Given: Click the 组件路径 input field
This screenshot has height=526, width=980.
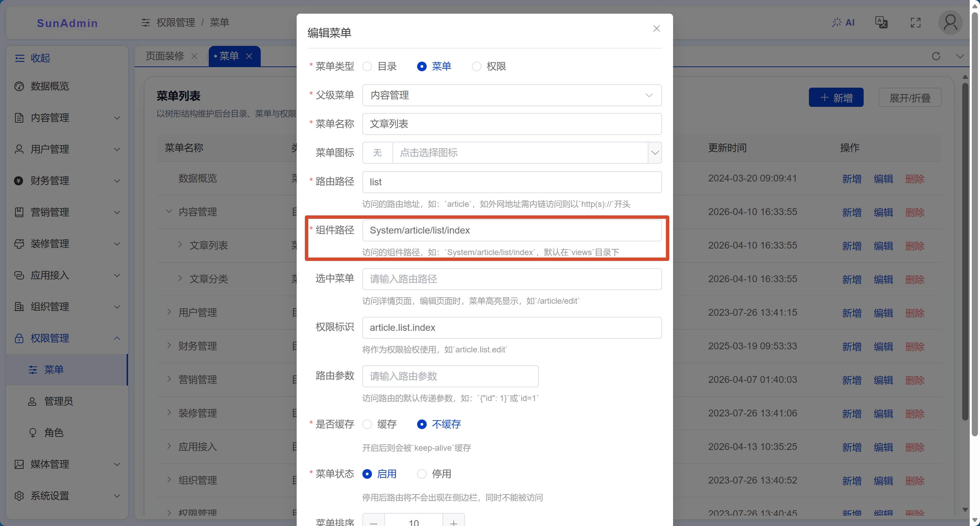Looking at the screenshot, I should pos(512,230).
